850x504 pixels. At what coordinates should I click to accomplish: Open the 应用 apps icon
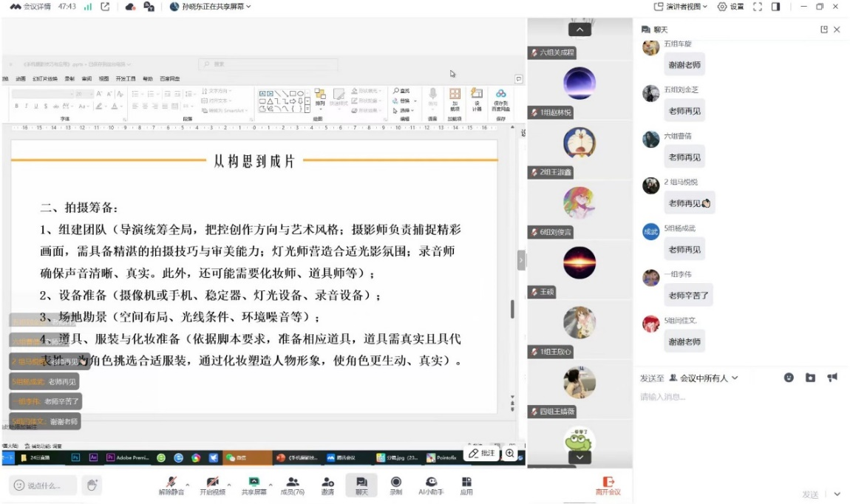coord(466,484)
